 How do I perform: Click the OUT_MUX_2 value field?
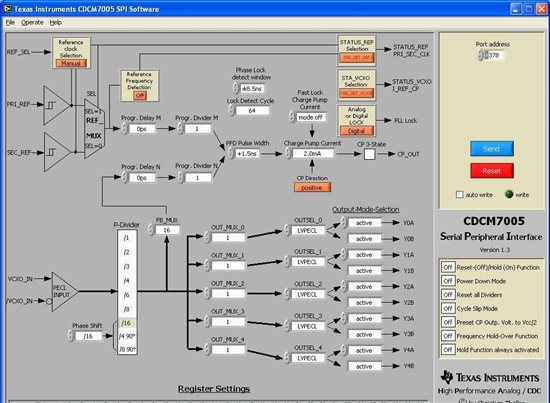228,294
